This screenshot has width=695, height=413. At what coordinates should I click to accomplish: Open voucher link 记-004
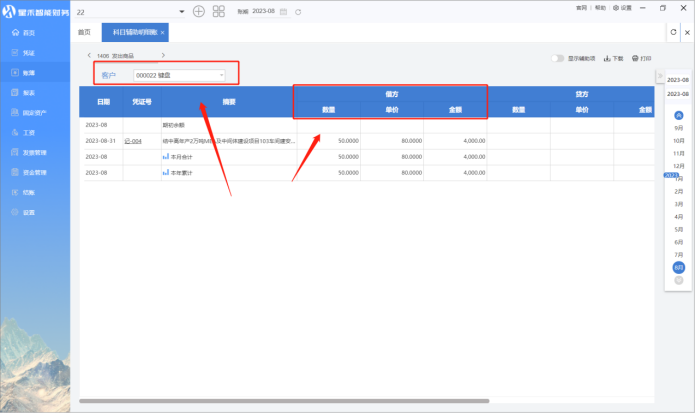[x=132, y=141]
